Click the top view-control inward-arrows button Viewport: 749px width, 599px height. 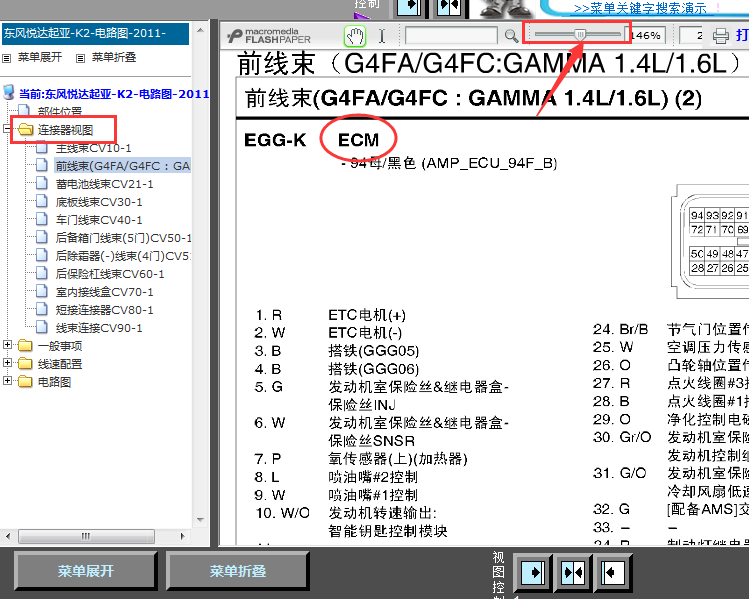449,7
